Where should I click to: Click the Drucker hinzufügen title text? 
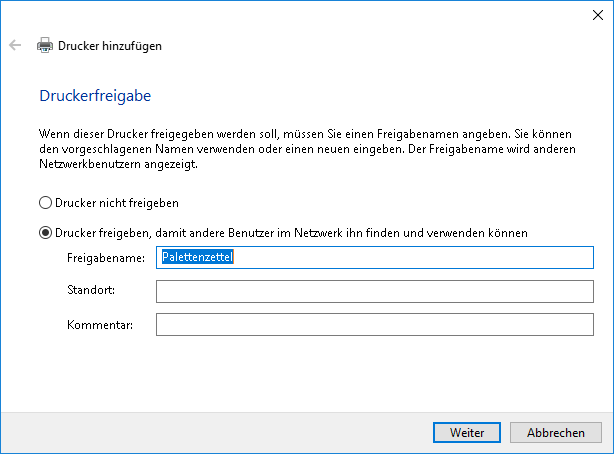[110, 45]
